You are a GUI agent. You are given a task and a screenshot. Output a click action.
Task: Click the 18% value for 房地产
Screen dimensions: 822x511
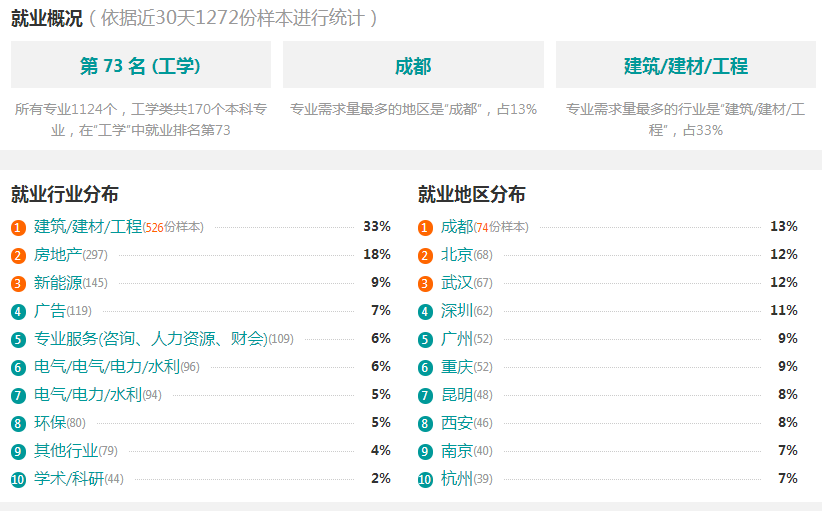377,255
